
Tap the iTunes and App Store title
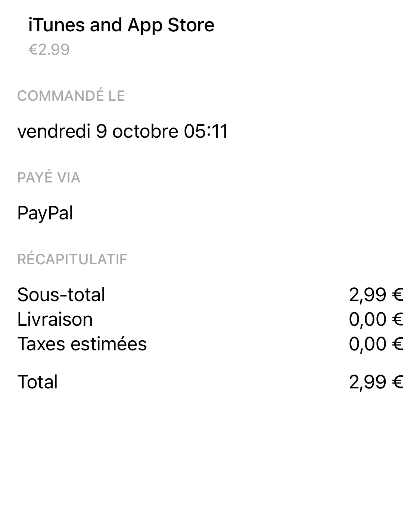[121, 25]
